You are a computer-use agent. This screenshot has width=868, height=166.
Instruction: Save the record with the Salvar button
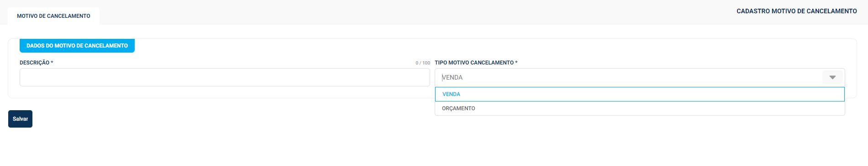20,119
